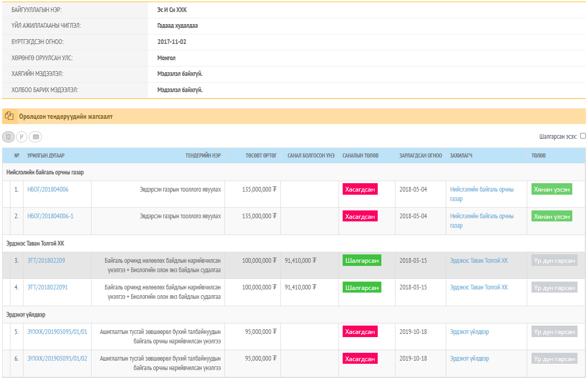Click the calendar icon button

pyautogui.click(x=36, y=137)
